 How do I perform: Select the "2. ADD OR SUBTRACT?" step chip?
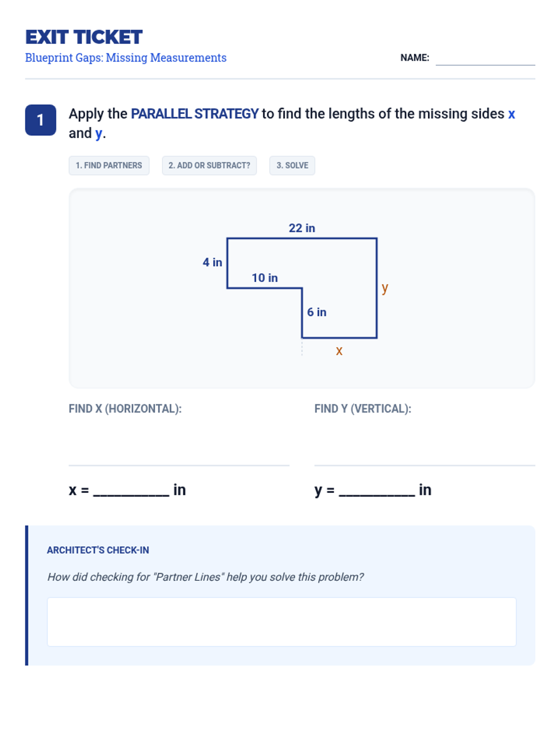point(209,166)
